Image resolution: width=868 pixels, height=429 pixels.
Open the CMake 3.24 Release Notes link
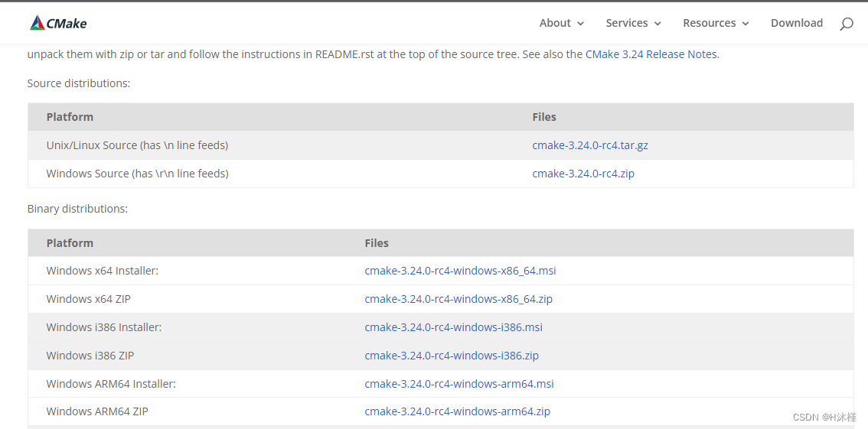click(x=651, y=54)
